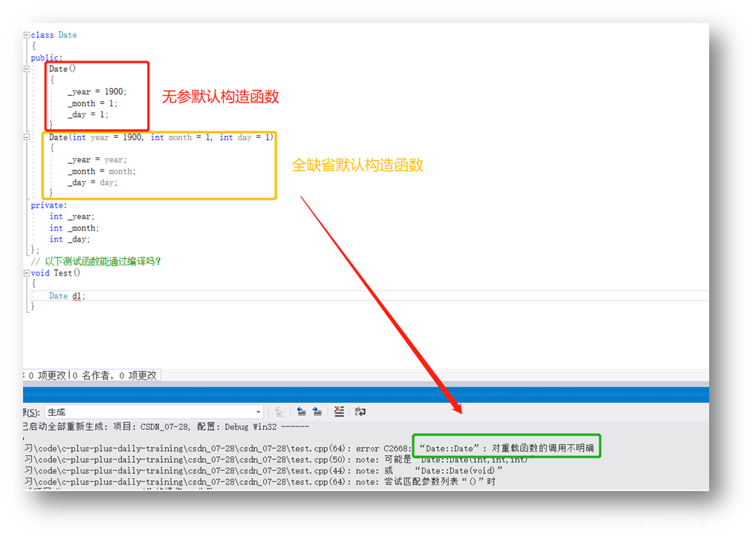
Task: Open the output source dropdown showing 生成
Action: click(154, 412)
